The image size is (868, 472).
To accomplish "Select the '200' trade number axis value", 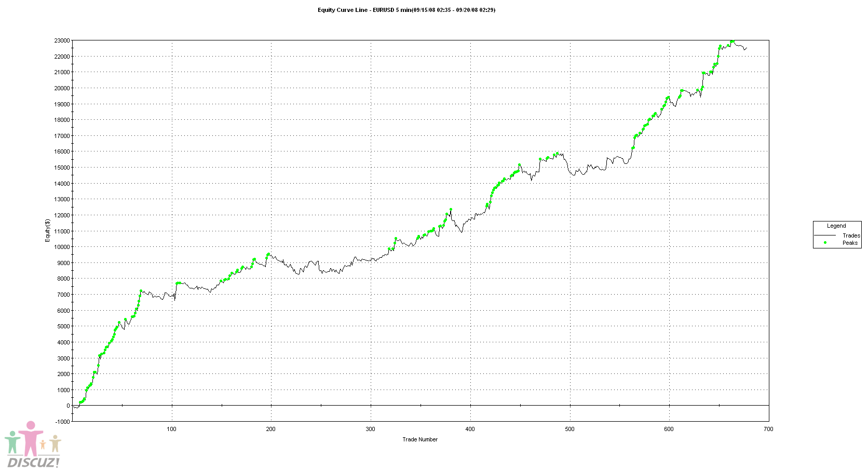I will pos(271,429).
